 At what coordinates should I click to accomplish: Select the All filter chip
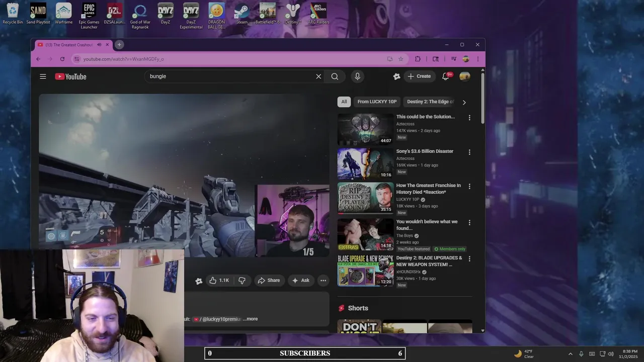point(344,102)
